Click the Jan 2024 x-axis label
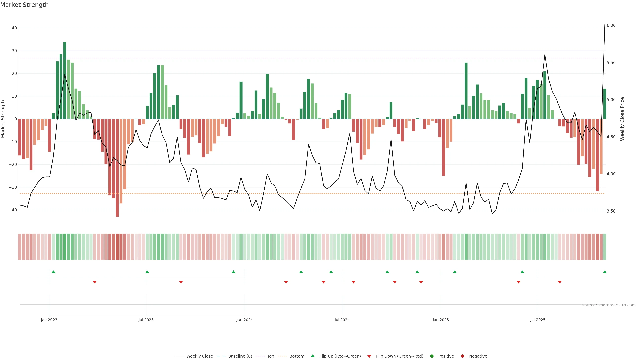Screen dimensions: 644x362 point(245,320)
